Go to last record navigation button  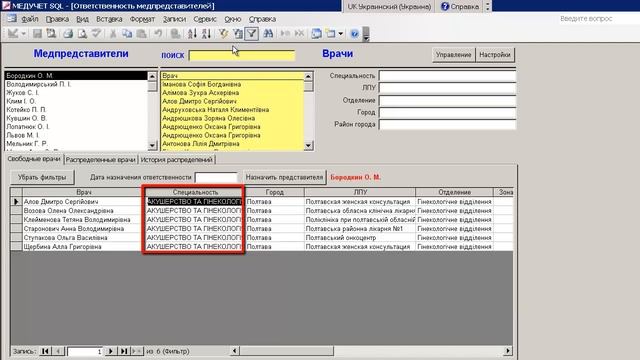(124, 351)
